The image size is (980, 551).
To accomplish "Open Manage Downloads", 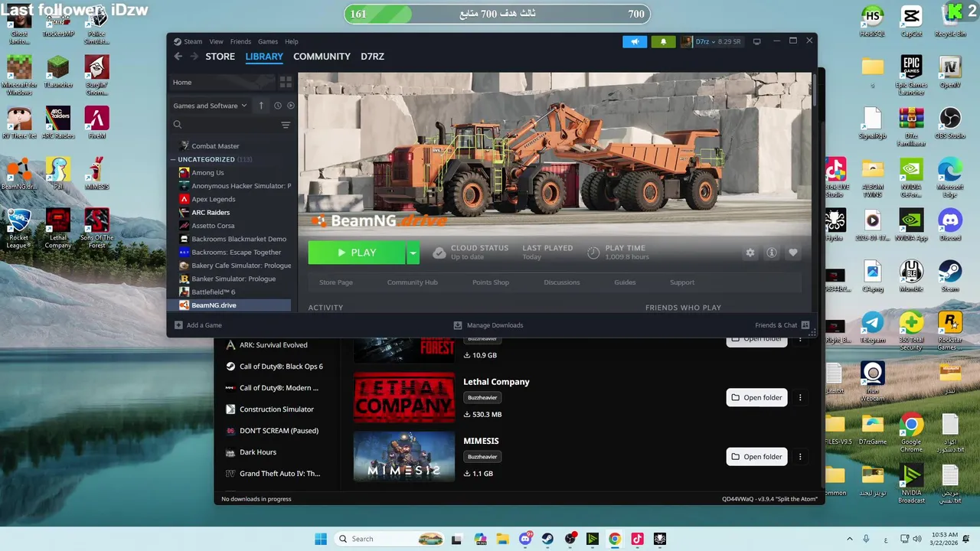I will 488,325.
